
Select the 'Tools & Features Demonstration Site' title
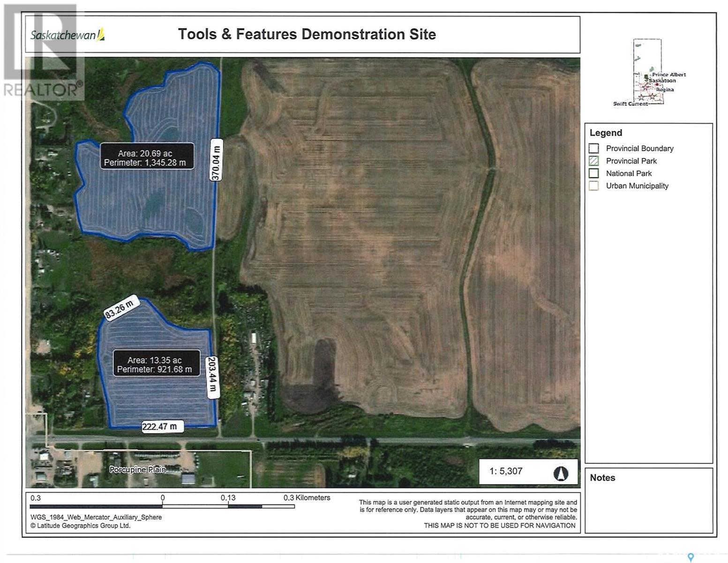(307, 34)
